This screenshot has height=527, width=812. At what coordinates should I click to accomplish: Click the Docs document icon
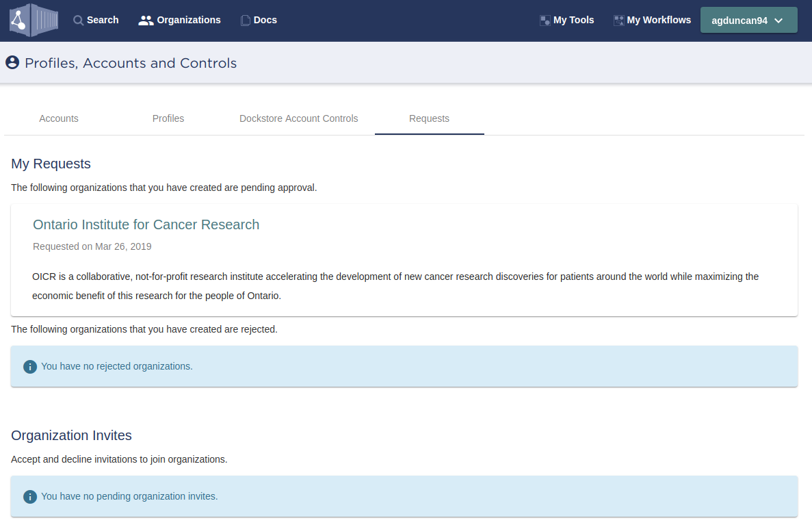(x=245, y=20)
